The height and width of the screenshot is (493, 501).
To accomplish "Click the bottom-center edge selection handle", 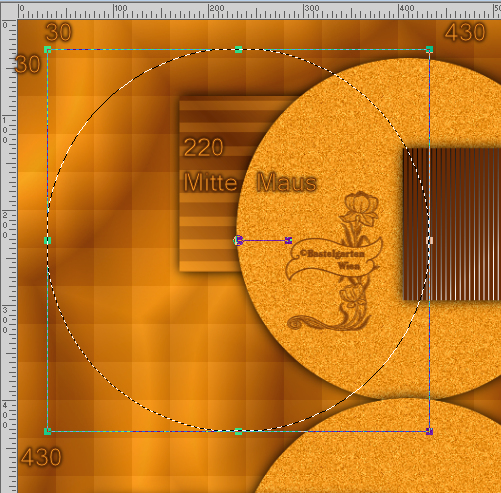I will tap(238, 431).
